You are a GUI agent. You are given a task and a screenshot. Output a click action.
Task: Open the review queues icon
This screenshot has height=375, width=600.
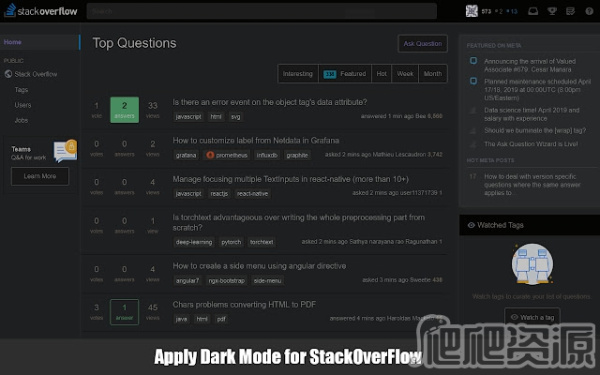570,11
